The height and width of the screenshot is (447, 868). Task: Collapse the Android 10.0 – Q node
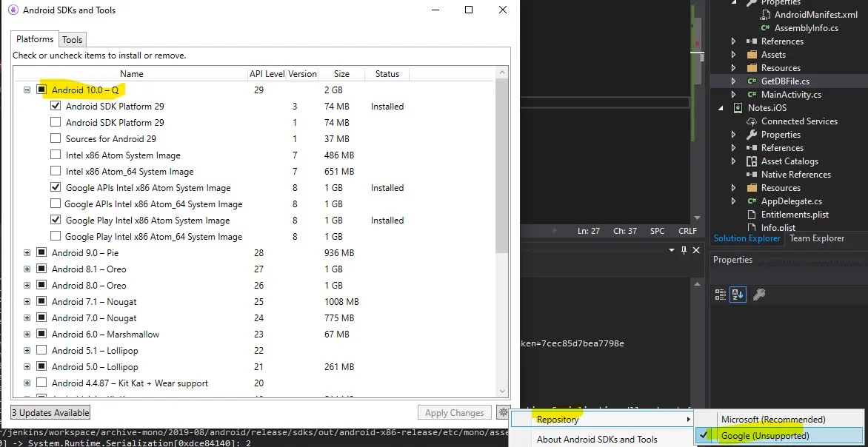27,90
